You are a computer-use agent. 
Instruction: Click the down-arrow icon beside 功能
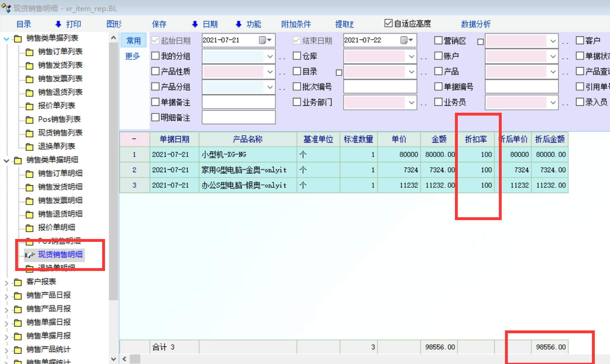238,24
